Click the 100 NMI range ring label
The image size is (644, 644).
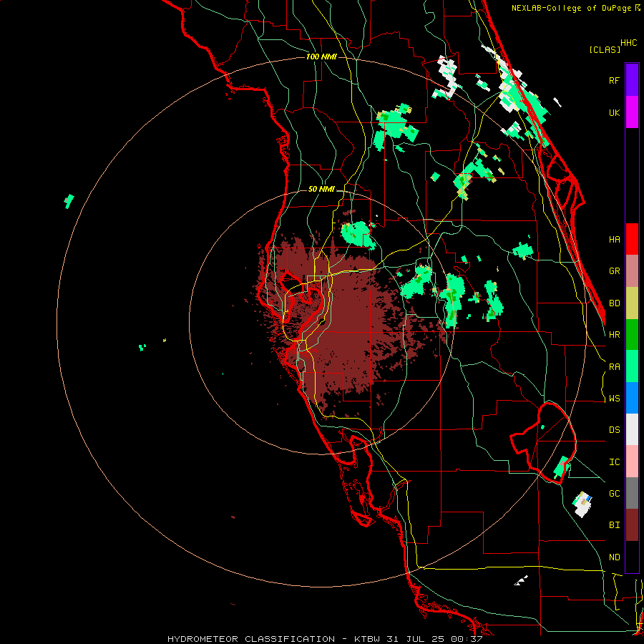(x=321, y=57)
